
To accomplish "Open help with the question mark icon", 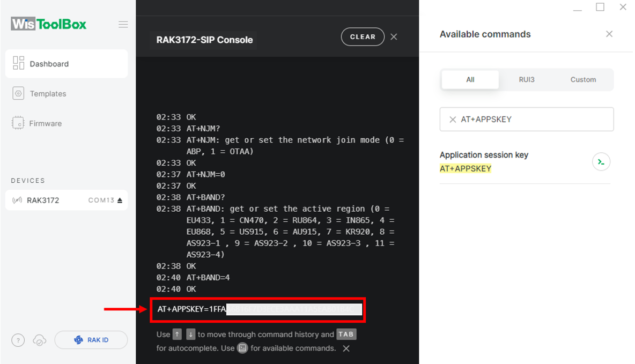I will 18,340.
